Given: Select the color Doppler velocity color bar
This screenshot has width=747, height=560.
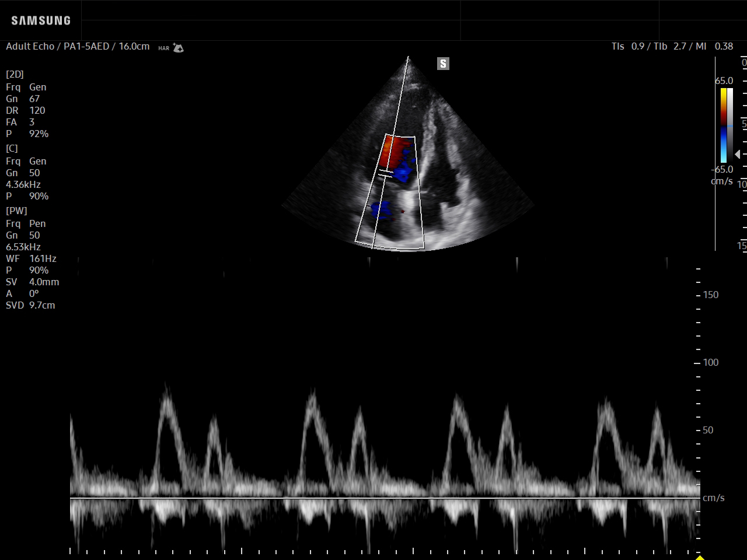Looking at the screenshot, I should (x=724, y=125).
